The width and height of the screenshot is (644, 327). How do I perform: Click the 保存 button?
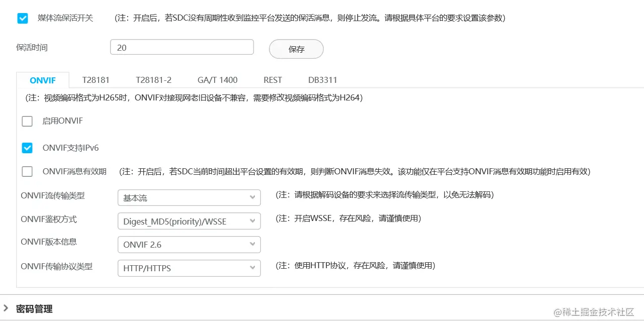click(x=297, y=49)
